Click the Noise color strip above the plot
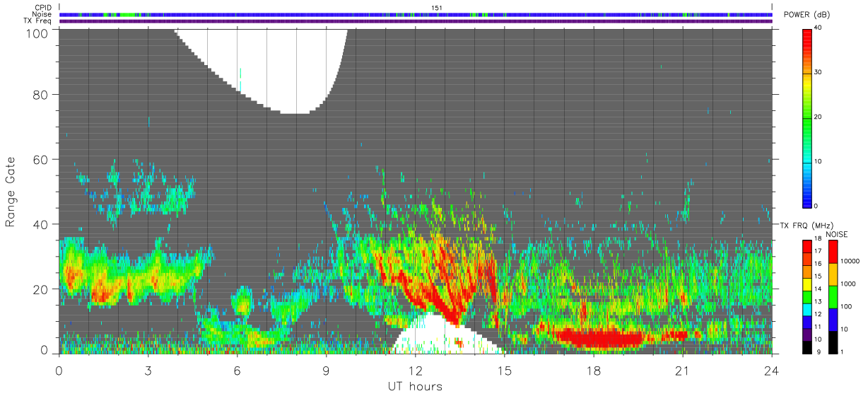 click(x=416, y=14)
